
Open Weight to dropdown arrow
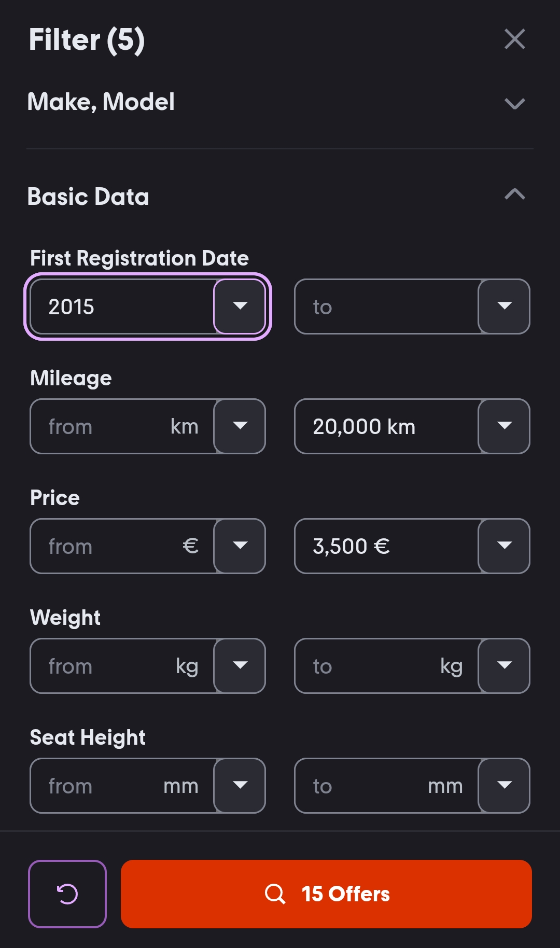tap(504, 666)
